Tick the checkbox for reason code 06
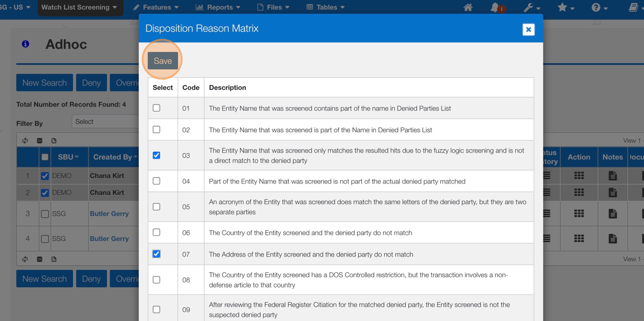The image size is (644, 321). coord(156,232)
